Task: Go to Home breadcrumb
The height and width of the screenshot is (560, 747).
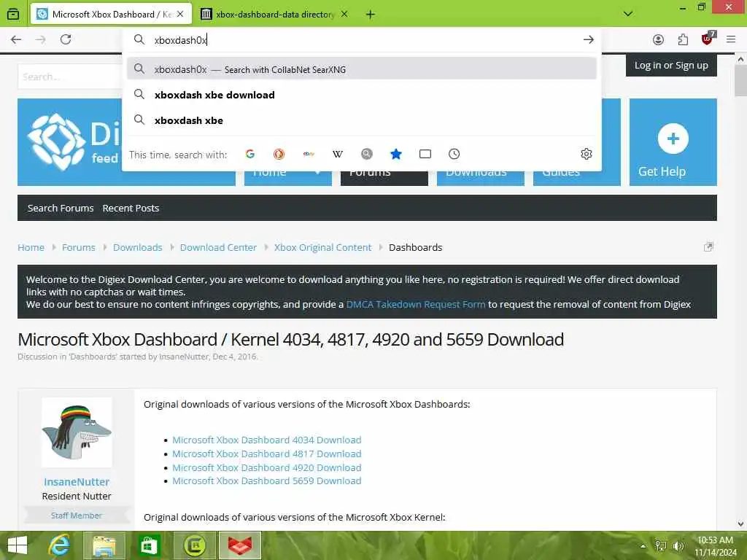Action: [x=31, y=247]
